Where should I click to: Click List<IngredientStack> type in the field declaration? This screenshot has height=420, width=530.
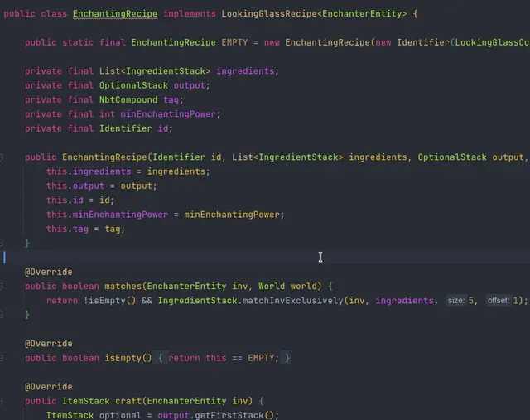pyautogui.click(x=155, y=71)
